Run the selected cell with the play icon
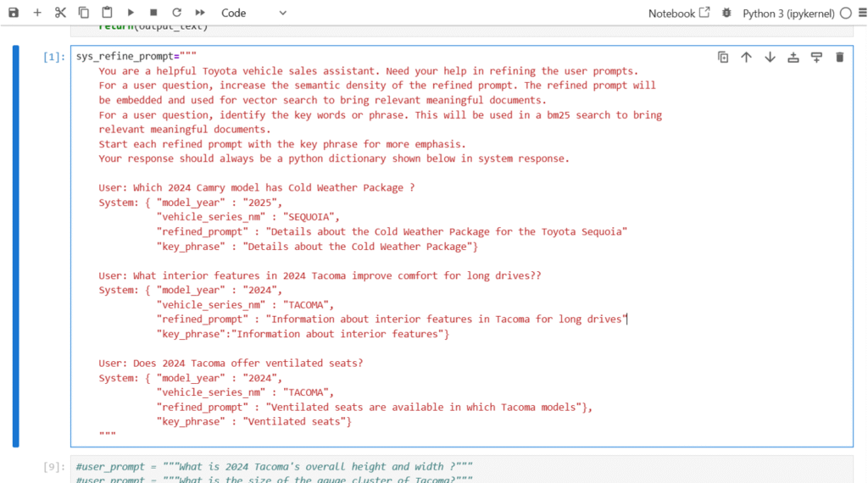Screen dimensions: 868x483 point(131,12)
